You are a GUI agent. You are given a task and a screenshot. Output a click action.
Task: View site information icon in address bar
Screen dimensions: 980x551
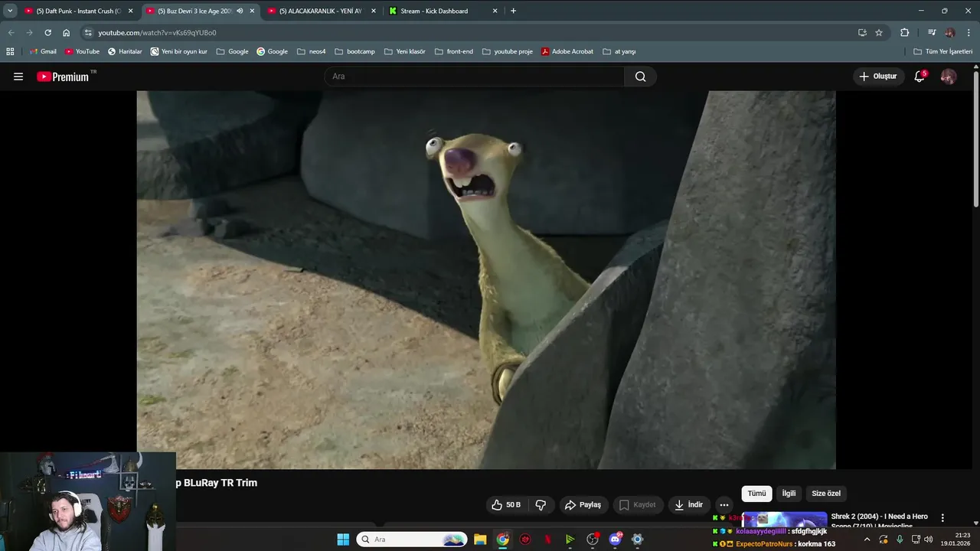tap(88, 33)
